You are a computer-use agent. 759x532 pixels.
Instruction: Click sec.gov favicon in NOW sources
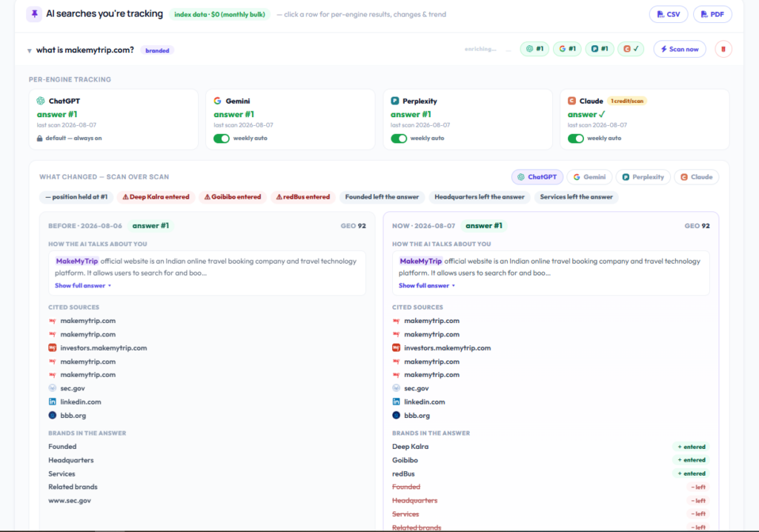click(396, 388)
